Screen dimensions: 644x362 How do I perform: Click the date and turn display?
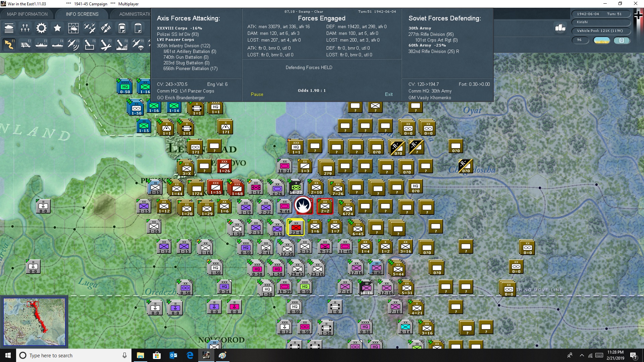coord(600,14)
